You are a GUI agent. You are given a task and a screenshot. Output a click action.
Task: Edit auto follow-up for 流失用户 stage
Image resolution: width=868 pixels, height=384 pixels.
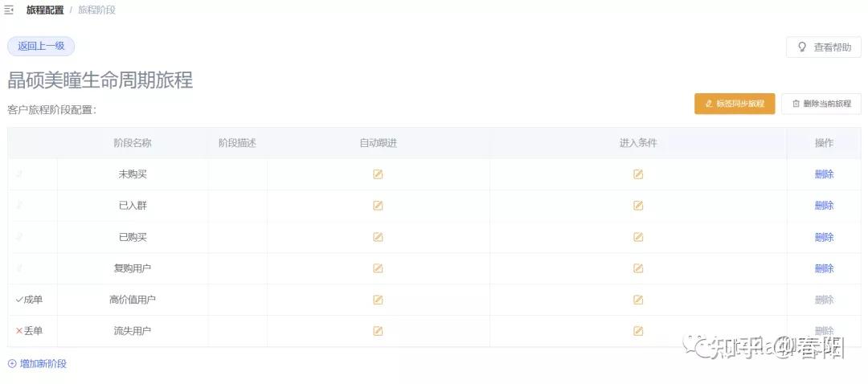pyautogui.click(x=378, y=331)
